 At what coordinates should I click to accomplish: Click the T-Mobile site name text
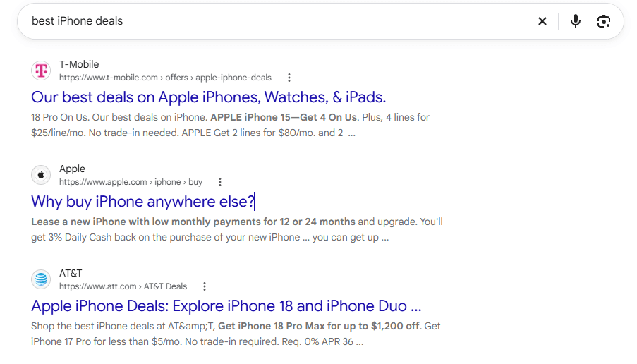[x=79, y=65]
